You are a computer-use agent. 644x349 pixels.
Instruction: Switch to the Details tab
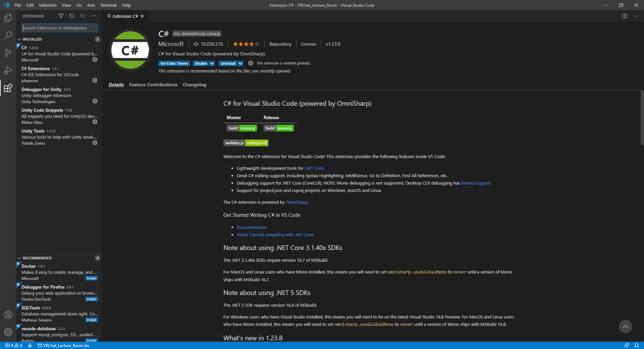point(116,84)
